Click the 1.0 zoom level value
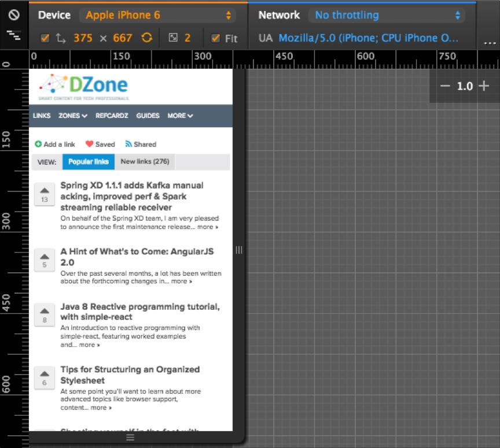This screenshot has width=500, height=448. 465,86
